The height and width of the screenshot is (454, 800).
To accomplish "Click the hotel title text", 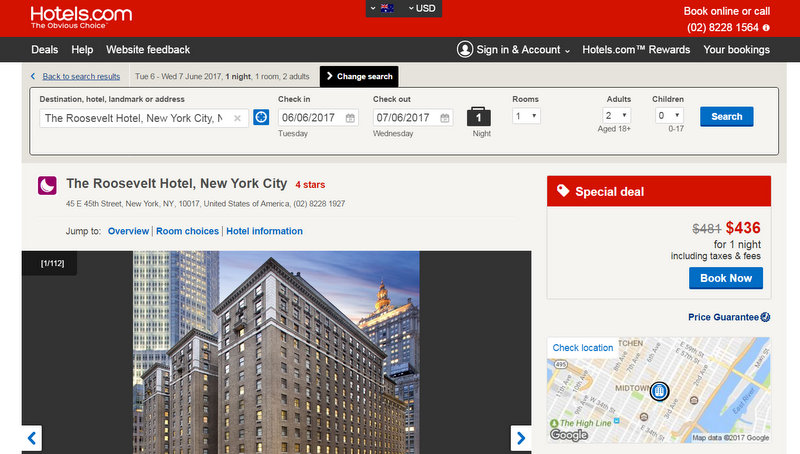I will (x=177, y=184).
